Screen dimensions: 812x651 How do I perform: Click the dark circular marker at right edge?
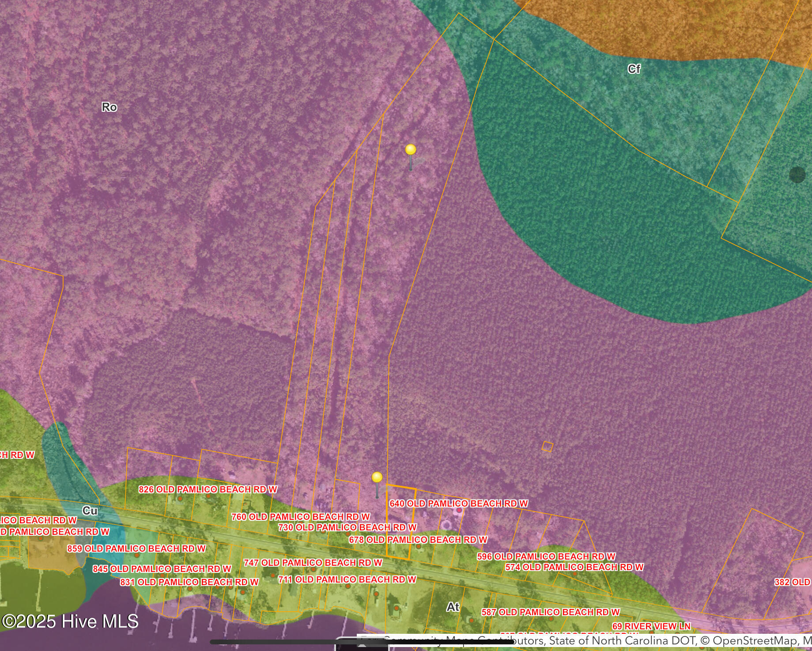click(797, 174)
